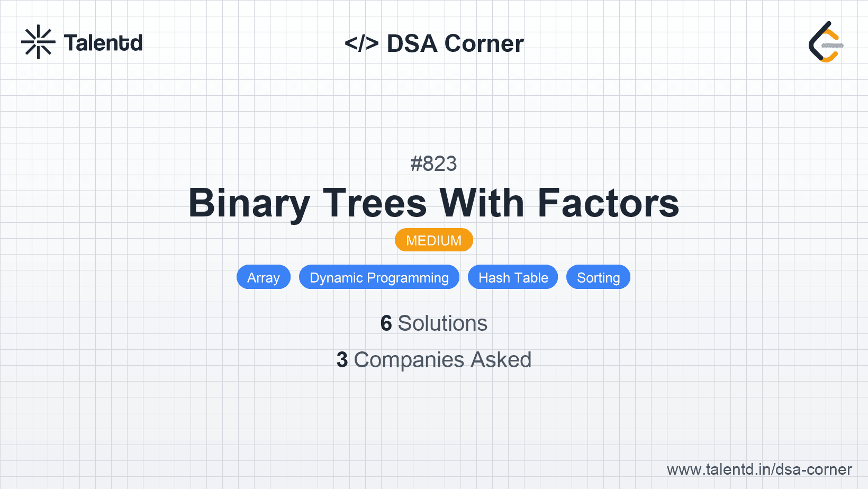Screen dimensions: 868x489
Task: Click the word Trees in the title
Action: click(375, 203)
